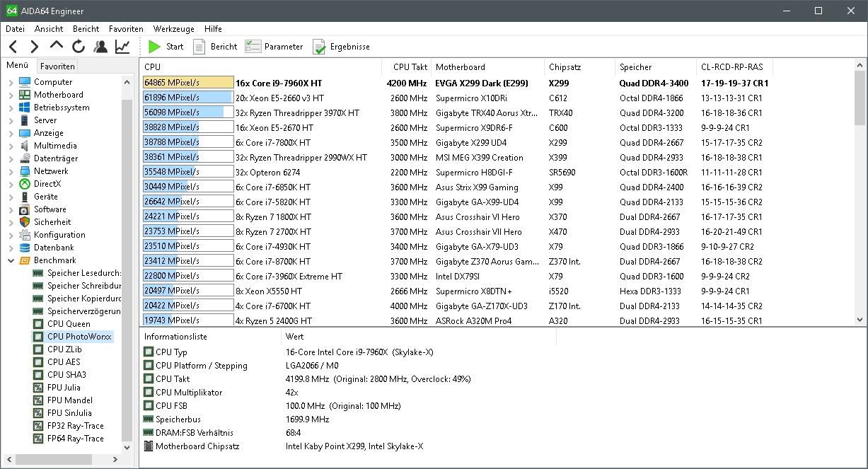Screen dimensions: 868x469
Task: Select the Anzeige display icon
Action: click(x=25, y=133)
